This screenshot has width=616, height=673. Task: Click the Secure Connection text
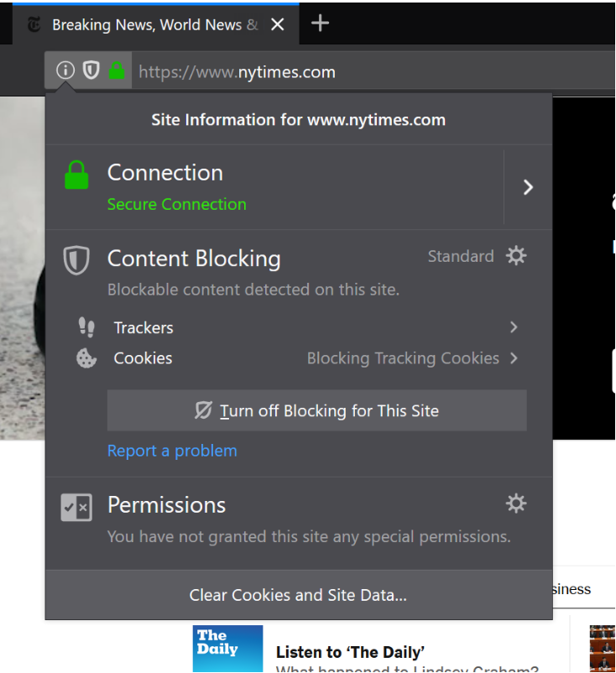[x=177, y=204]
